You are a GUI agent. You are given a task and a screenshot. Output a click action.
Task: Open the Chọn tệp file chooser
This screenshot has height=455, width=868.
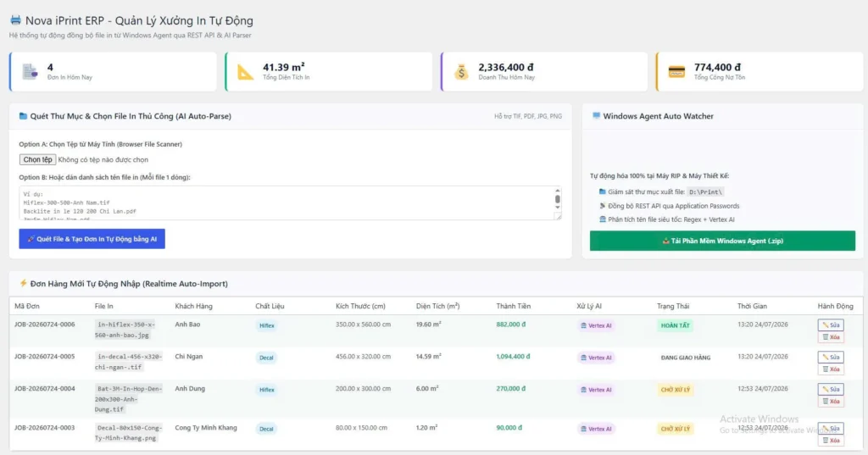[x=37, y=160]
